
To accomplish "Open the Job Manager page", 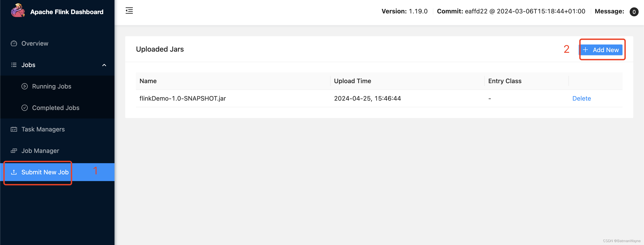I will [57, 151].
